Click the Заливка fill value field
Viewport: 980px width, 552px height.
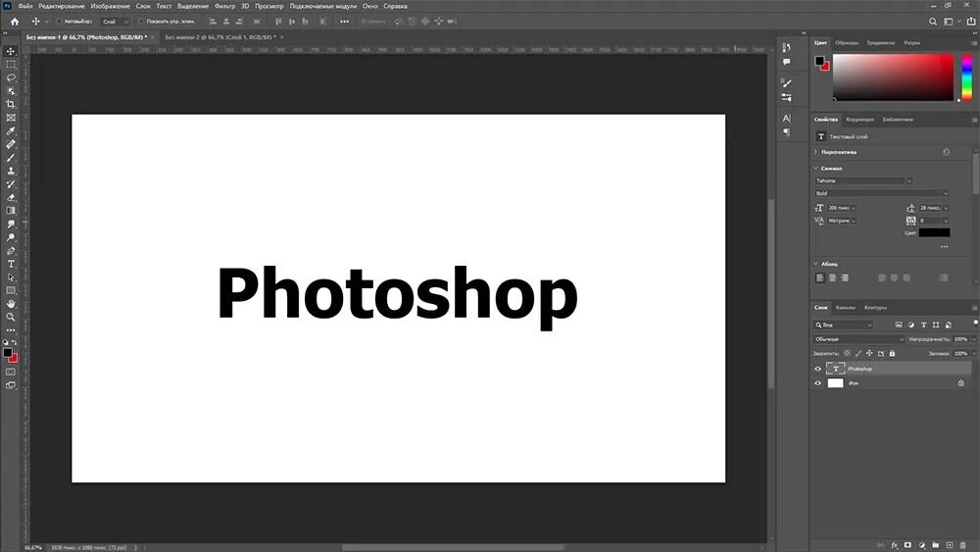pyautogui.click(x=960, y=353)
